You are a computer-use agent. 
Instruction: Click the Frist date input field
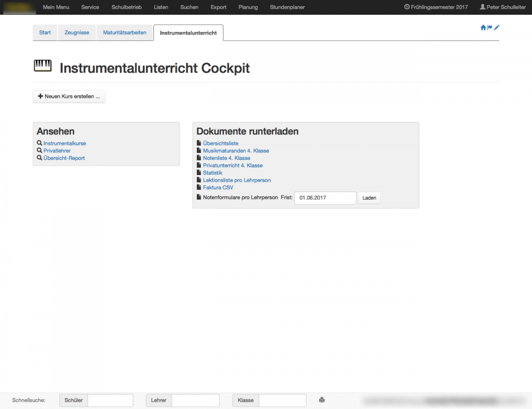tap(325, 198)
